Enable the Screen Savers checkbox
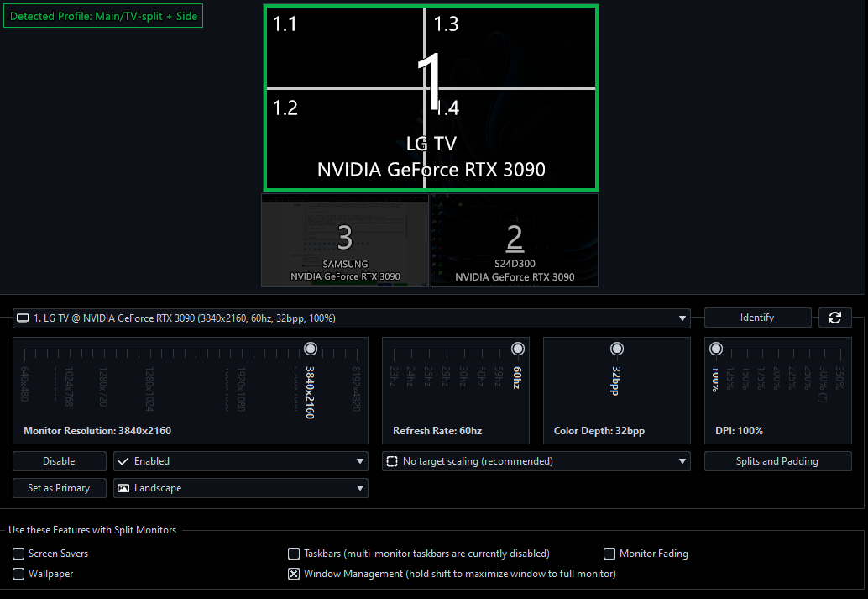868x599 pixels. [18, 554]
